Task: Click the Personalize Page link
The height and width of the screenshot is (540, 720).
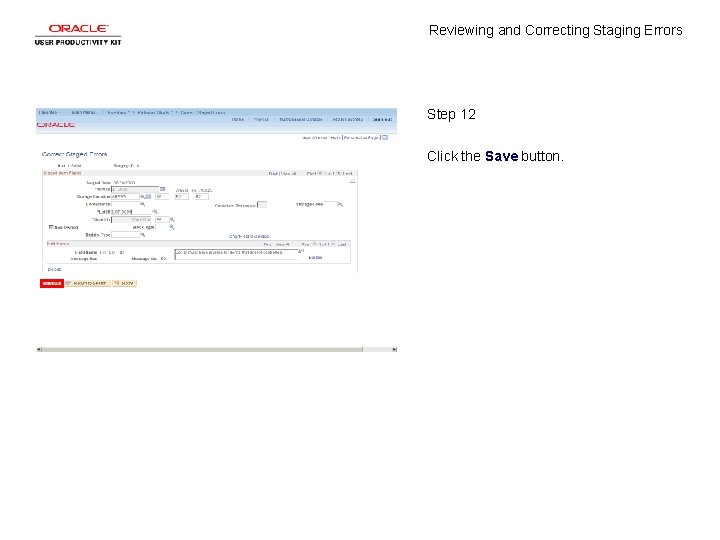Action: click(361, 137)
